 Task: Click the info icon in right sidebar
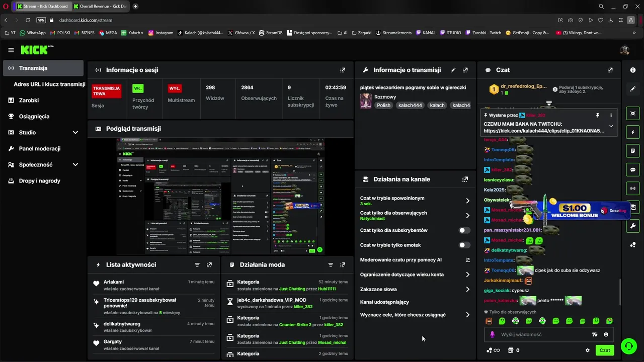[x=633, y=70]
